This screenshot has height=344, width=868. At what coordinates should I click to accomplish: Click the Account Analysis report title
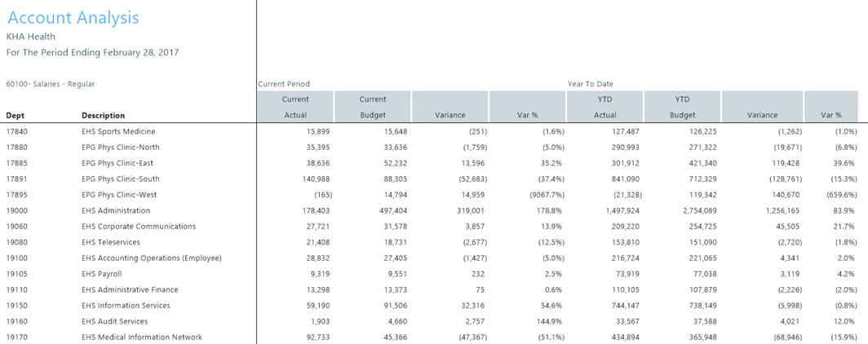[73, 18]
